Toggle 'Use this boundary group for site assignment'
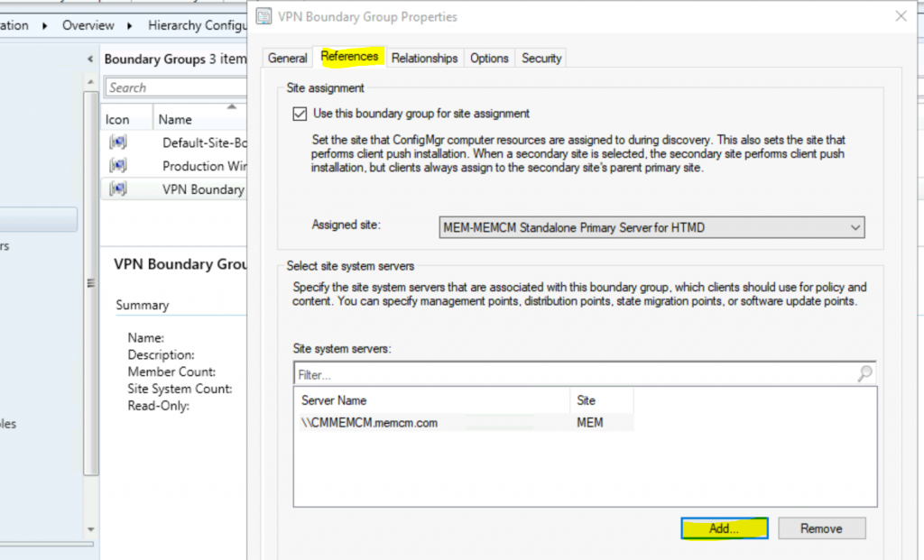The image size is (924, 560). pyautogui.click(x=300, y=115)
